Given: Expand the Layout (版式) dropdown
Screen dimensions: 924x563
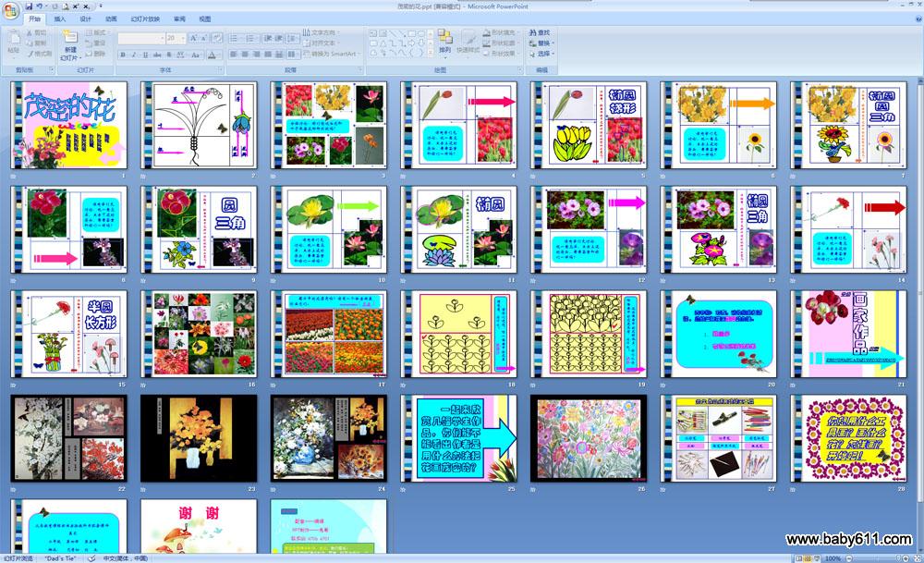Looking at the screenshot, I should coord(96,33).
